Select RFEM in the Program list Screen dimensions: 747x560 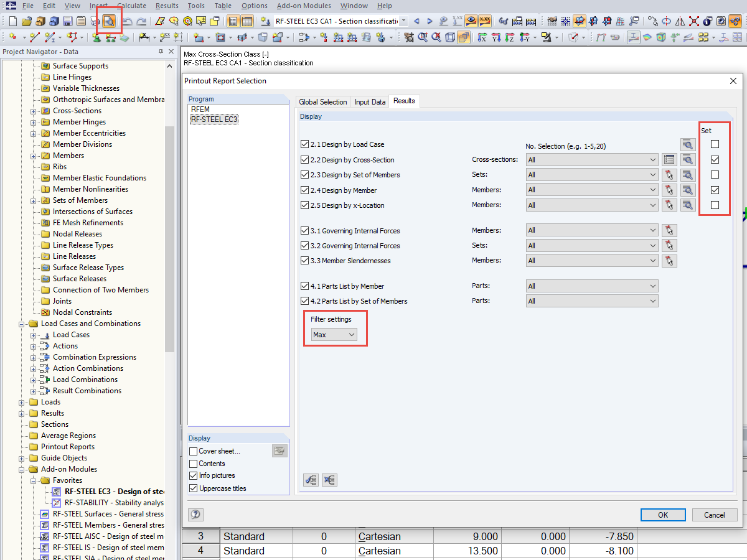point(200,108)
